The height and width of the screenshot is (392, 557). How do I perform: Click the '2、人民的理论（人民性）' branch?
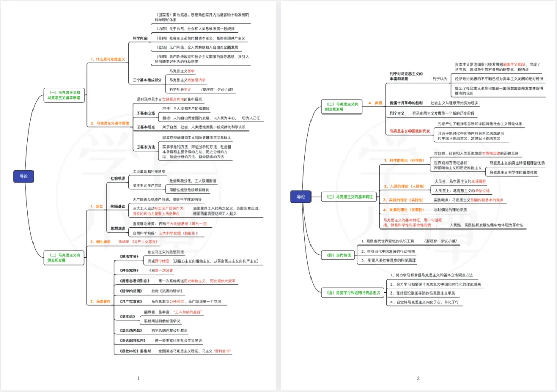point(404,186)
